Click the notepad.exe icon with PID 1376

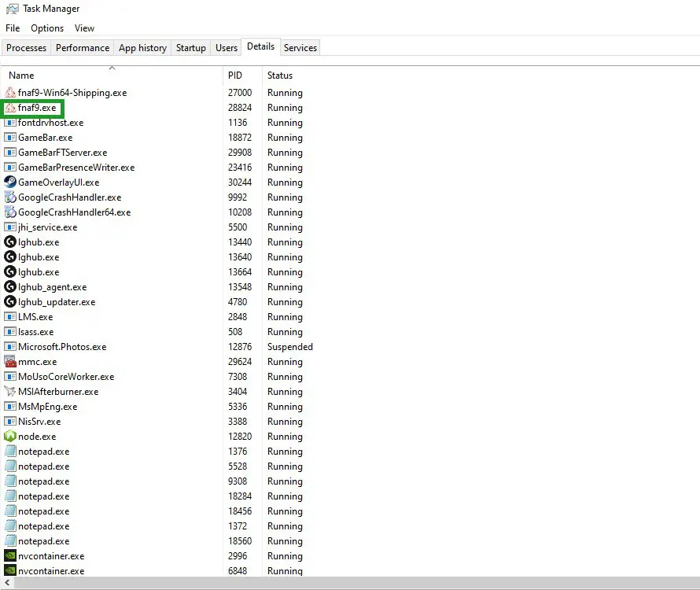pos(10,451)
